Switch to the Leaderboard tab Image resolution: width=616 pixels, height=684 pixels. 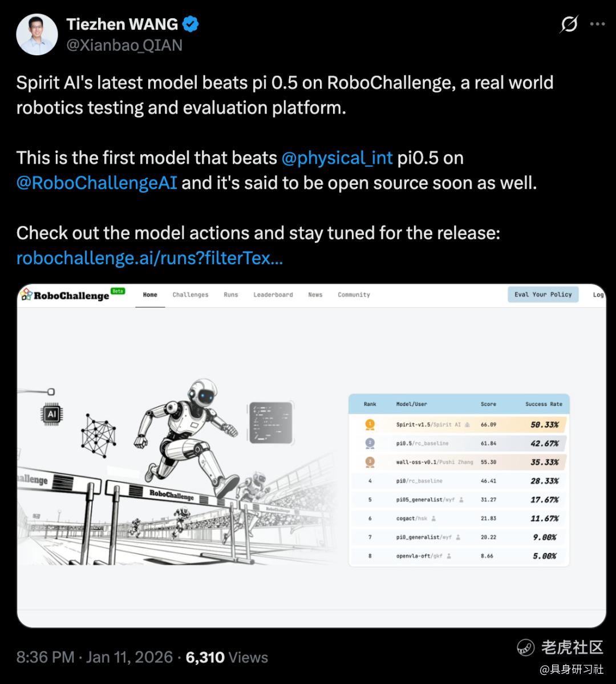[x=273, y=295]
